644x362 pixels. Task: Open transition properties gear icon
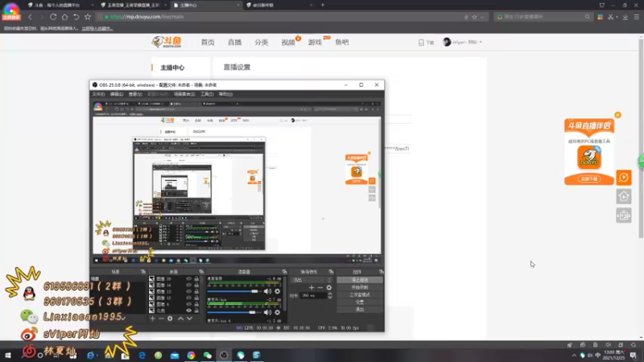pos(329,287)
